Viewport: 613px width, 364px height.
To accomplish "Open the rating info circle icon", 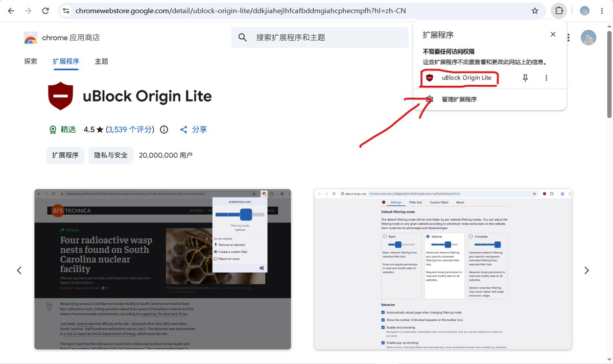I will (164, 130).
